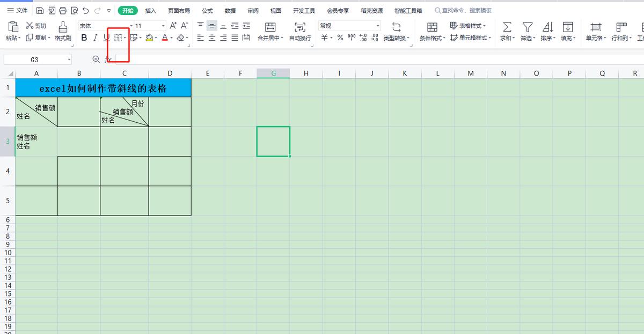Toggle Bold formatting
Viewport: 644px width, 334px height.
click(84, 38)
